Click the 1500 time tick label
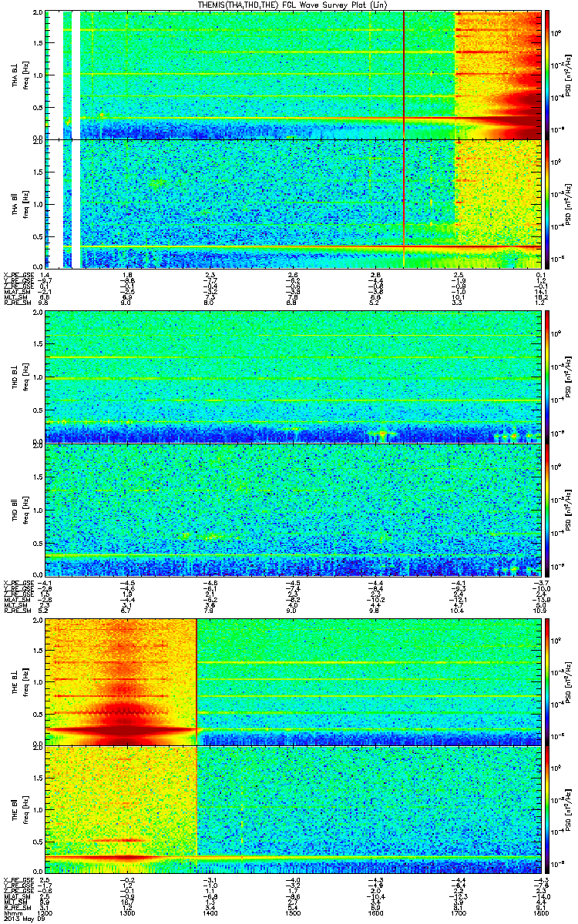This screenshot has width=578, height=924. point(293,913)
